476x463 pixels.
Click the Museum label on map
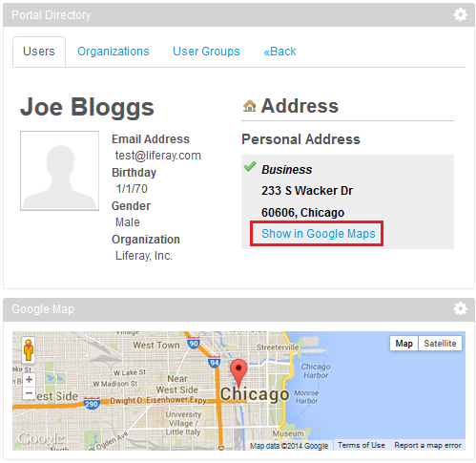click(x=288, y=433)
